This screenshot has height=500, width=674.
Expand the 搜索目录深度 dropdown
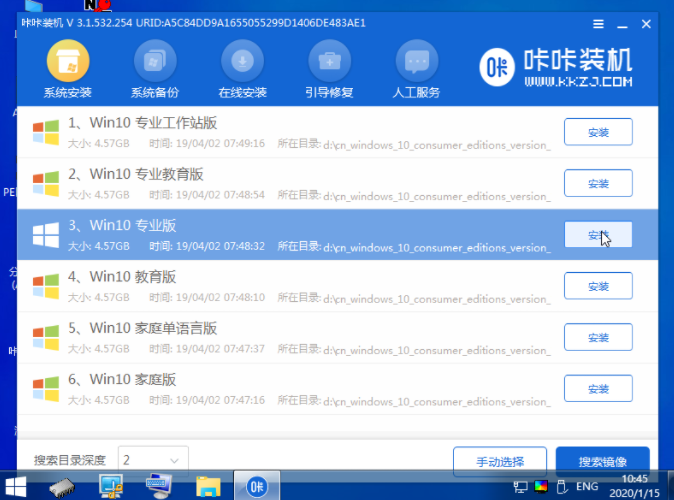point(175,460)
